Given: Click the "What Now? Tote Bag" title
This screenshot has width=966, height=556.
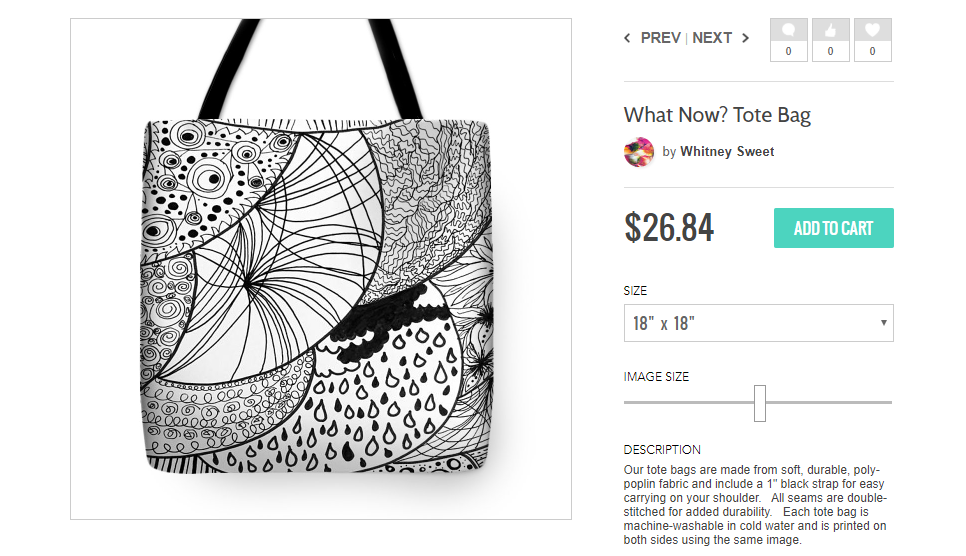Looking at the screenshot, I should tap(717, 115).
